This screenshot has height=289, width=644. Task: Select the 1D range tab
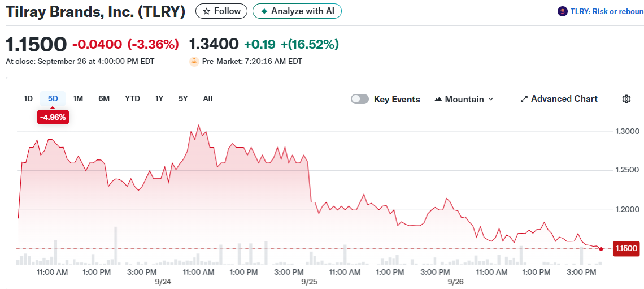click(28, 98)
